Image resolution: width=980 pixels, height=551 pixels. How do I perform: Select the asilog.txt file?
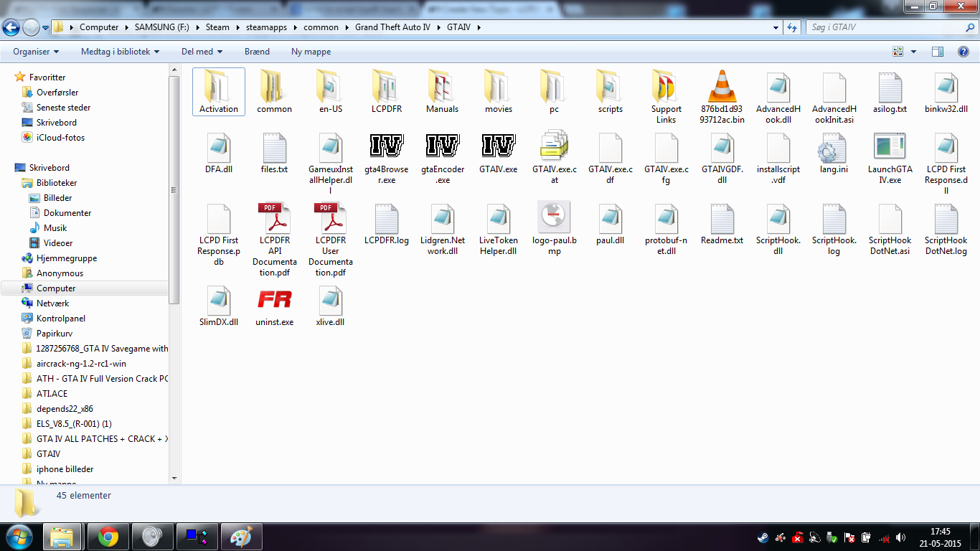pos(890,91)
